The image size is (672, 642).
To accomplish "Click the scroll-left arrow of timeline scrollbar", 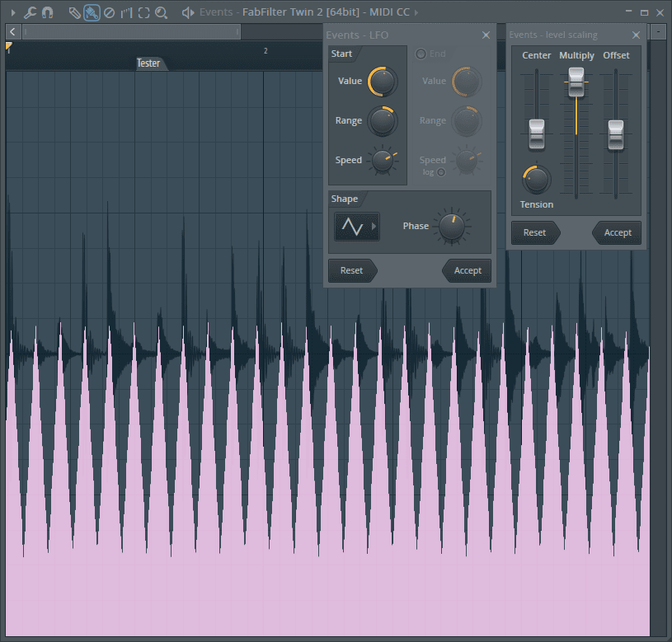I will (12, 31).
